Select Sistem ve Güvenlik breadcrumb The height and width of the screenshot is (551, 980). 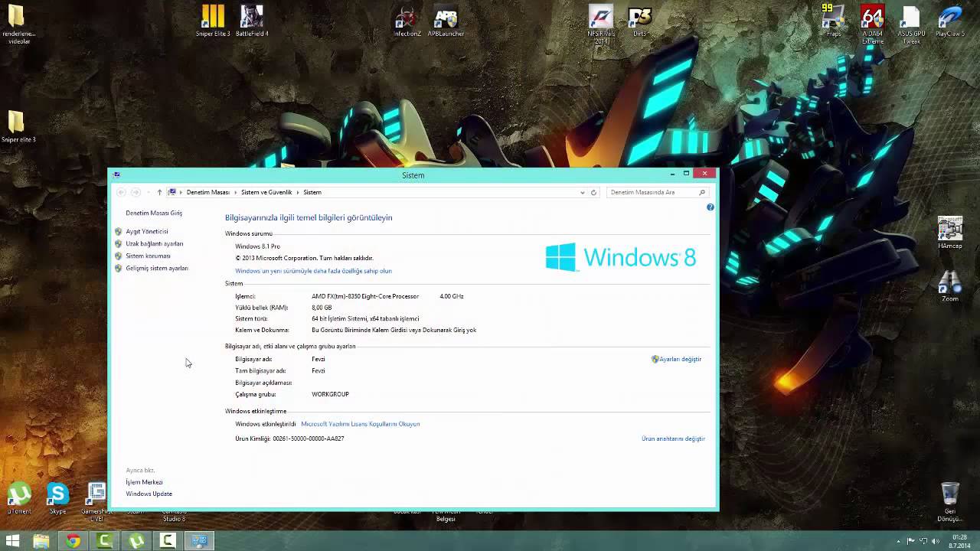266,192
